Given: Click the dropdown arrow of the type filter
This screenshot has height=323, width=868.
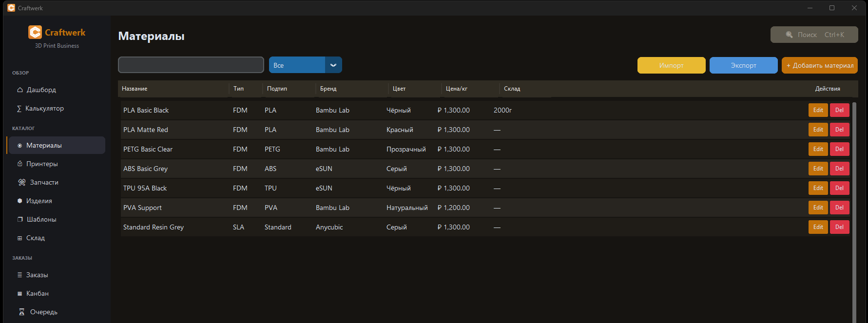Looking at the screenshot, I should [x=333, y=65].
